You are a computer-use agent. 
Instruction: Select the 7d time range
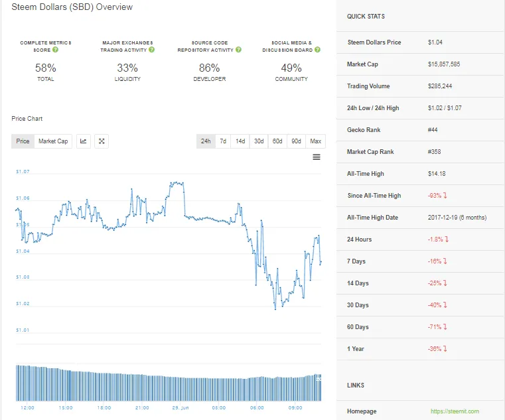click(x=223, y=141)
